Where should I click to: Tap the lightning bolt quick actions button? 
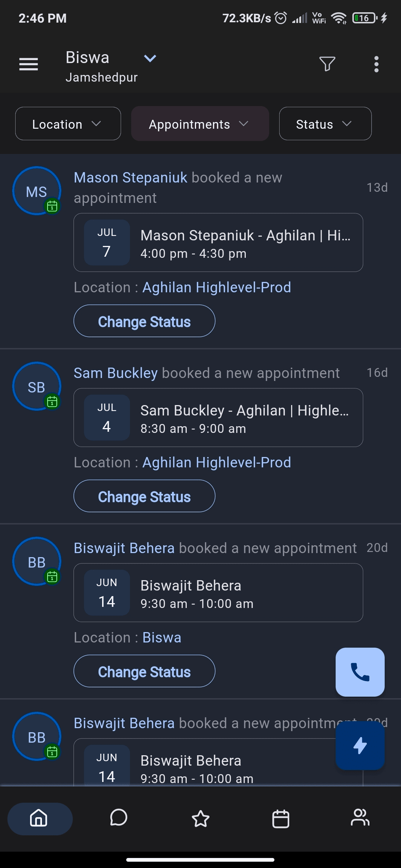(x=360, y=746)
